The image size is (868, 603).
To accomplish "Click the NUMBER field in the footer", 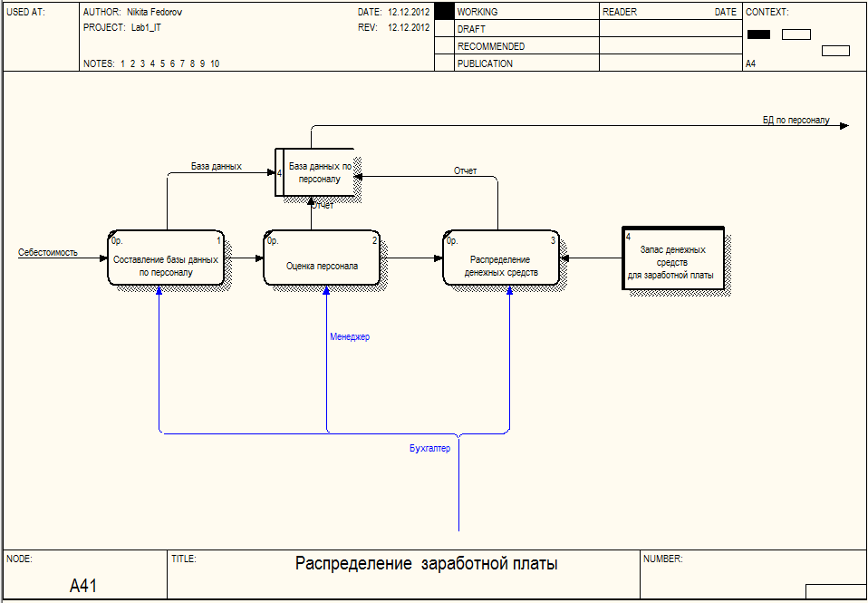I will coord(753,574).
